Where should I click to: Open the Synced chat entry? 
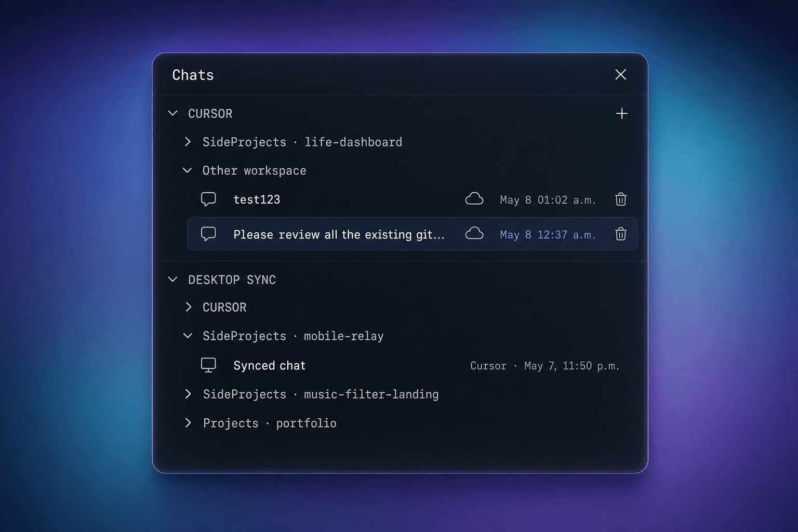coord(269,366)
